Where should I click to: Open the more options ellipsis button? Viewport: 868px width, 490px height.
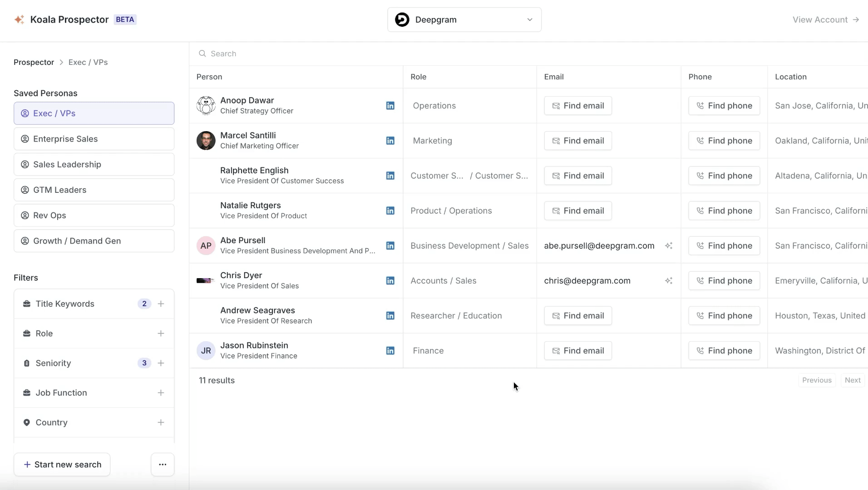[x=163, y=465]
